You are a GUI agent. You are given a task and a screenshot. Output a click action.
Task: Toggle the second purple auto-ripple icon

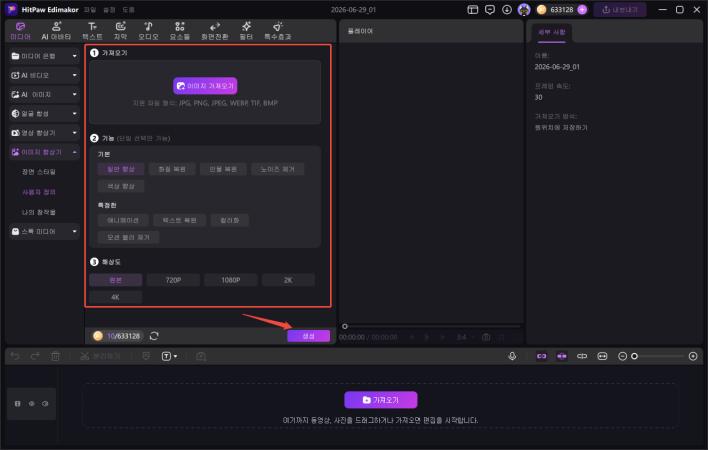click(562, 356)
